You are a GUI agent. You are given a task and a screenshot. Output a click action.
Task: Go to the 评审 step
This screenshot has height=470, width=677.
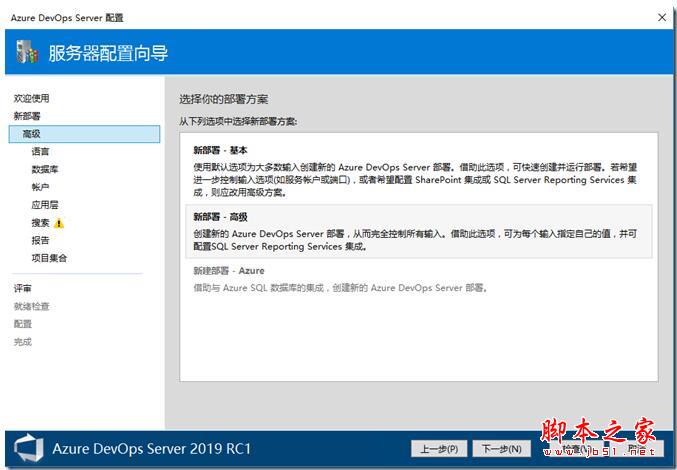[22, 288]
